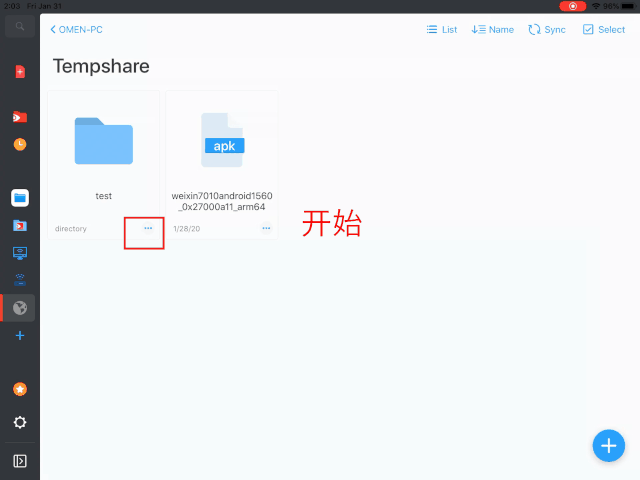Tap the red screen recording indicator
The image size is (640, 480).
coord(573,6)
